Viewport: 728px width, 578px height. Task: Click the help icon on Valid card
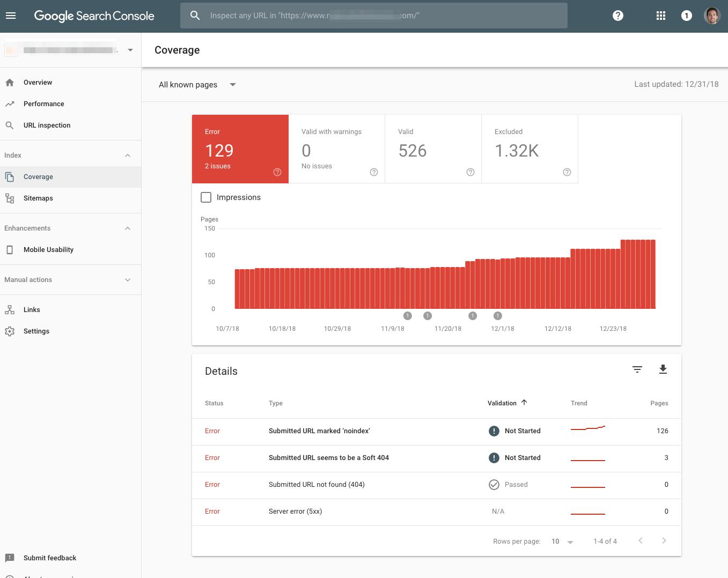click(x=470, y=172)
